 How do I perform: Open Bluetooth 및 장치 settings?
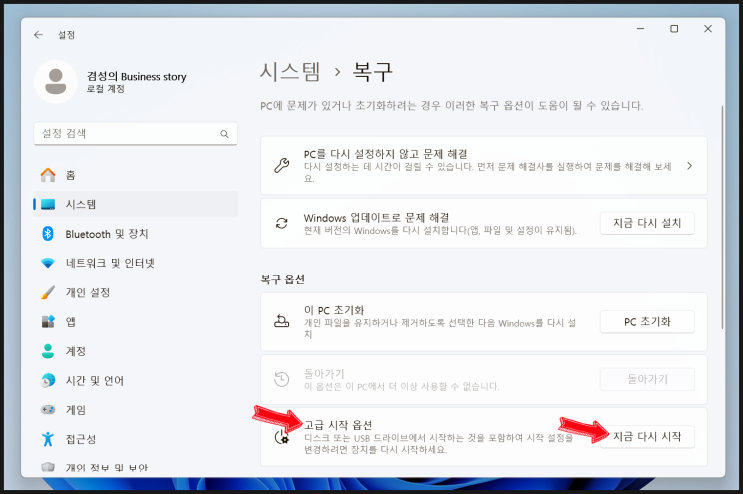tap(136, 234)
